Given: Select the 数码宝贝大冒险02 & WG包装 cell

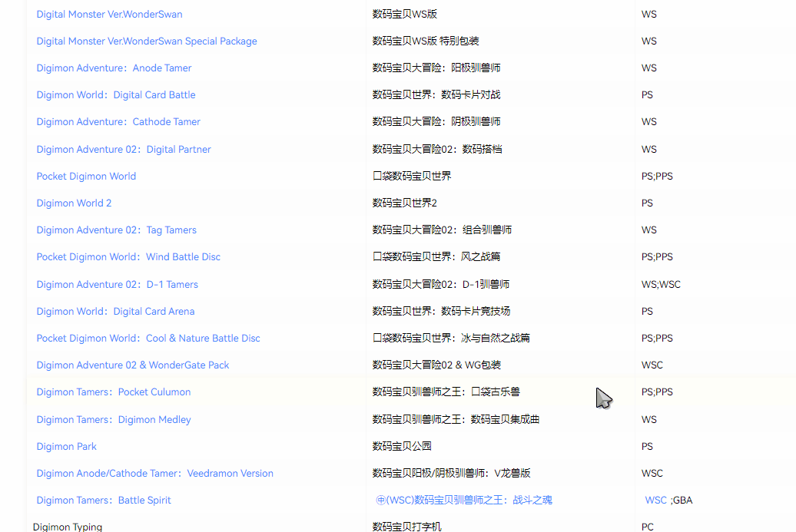Looking at the screenshot, I should (436, 365).
